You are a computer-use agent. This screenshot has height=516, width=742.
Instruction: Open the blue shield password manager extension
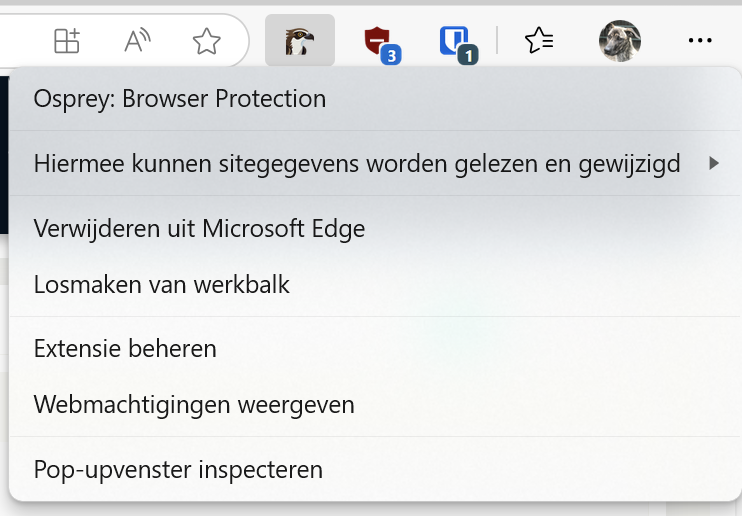(454, 41)
